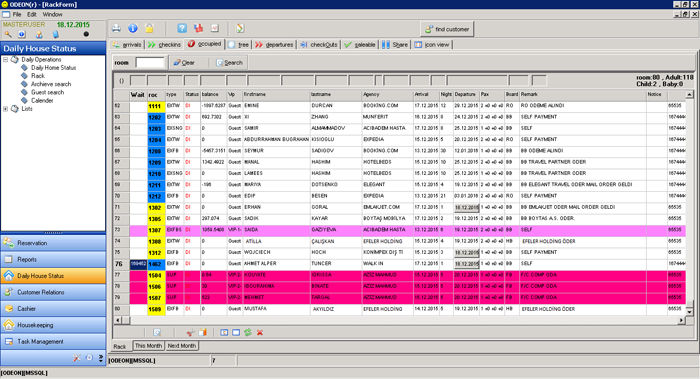Screen dimensions: 700x379
Task: Open the Customer Relations sidebar section
Action: point(53,292)
